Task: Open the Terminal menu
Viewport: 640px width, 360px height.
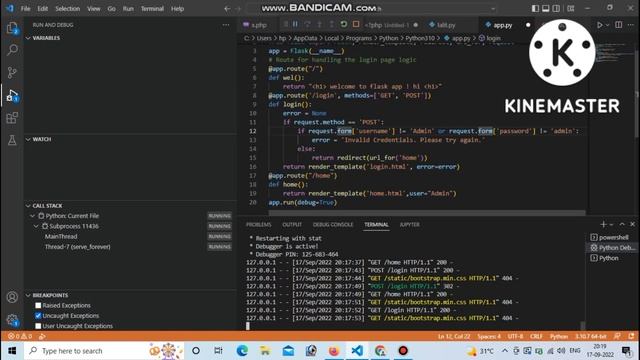Action: [152, 9]
